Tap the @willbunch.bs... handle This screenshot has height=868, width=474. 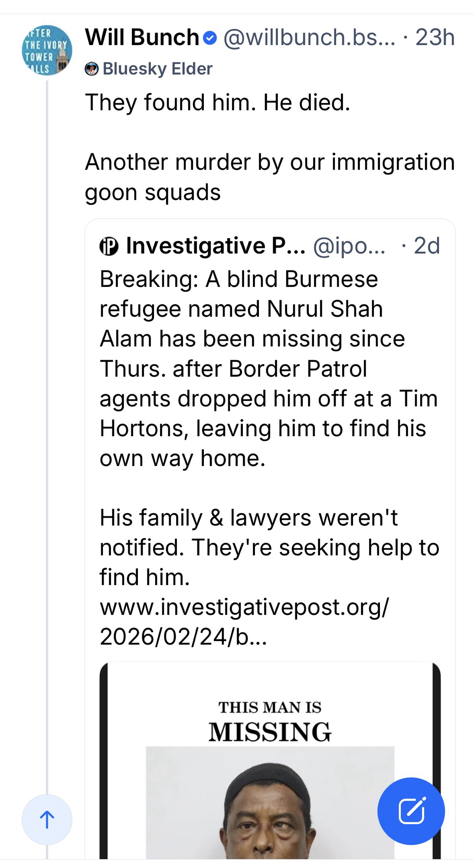[309, 38]
